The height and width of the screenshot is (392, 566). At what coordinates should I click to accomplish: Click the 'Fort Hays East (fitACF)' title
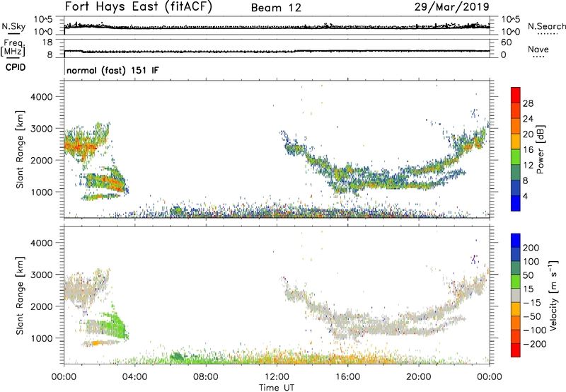[139, 7]
